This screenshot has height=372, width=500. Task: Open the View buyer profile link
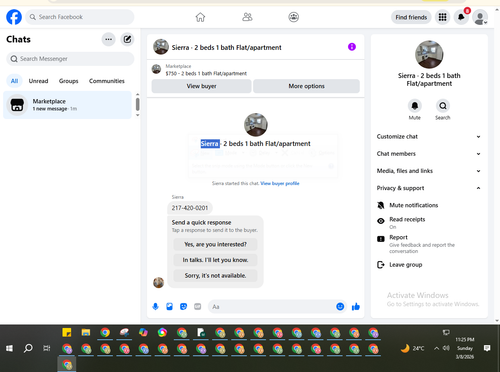280,183
